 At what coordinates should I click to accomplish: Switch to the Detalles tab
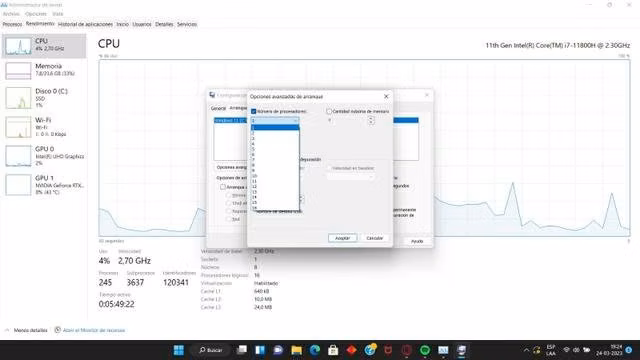[x=164, y=24]
